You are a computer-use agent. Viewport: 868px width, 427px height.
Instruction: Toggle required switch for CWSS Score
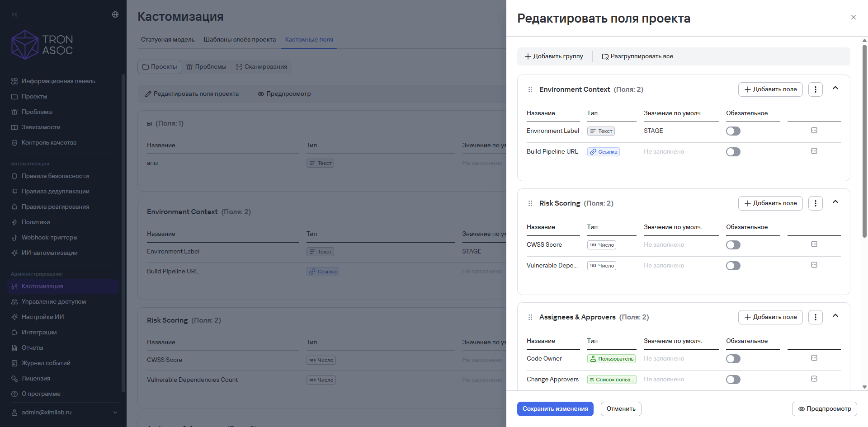pyautogui.click(x=733, y=245)
